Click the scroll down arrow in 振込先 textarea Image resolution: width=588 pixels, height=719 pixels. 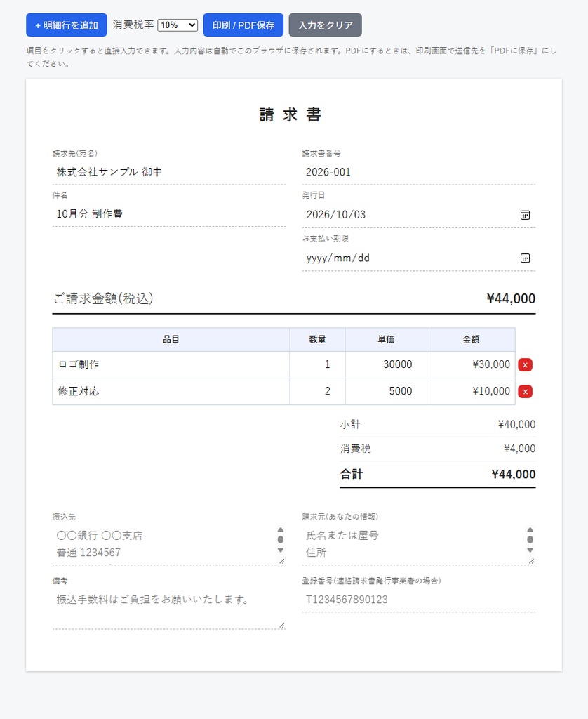(281, 550)
